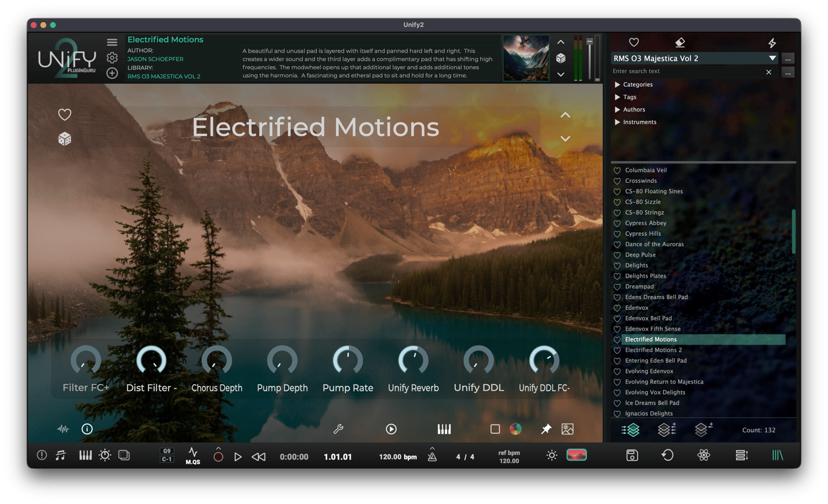Select the Ice Dreams Bell Pad patch
Screen dimensions: 828x504
click(x=652, y=403)
